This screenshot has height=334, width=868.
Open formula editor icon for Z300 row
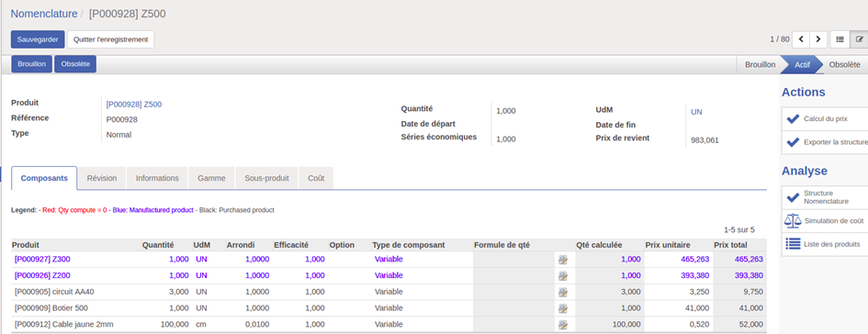point(563,260)
